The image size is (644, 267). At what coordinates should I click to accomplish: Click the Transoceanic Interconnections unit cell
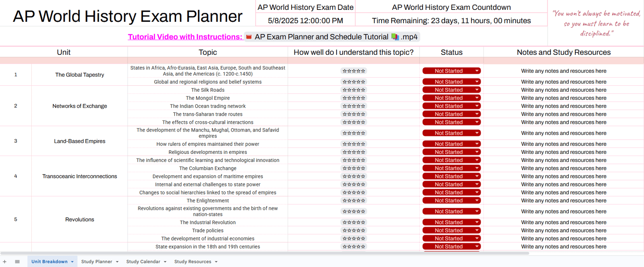pyautogui.click(x=80, y=177)
